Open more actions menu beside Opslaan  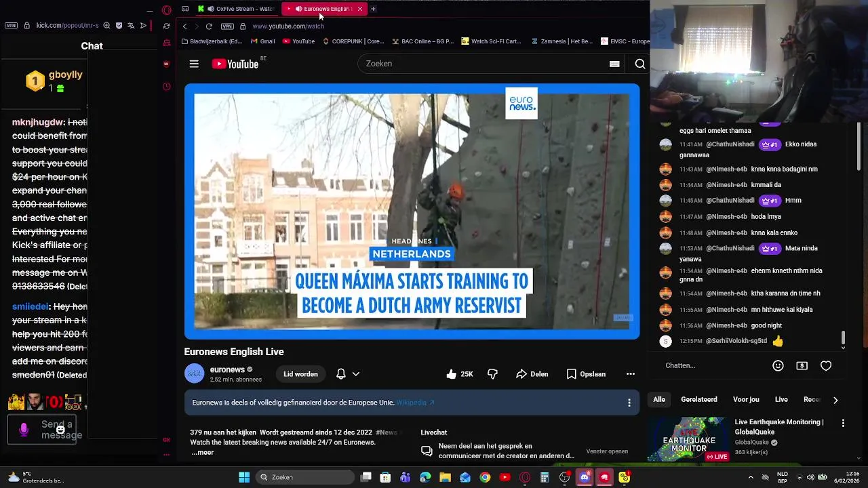(x=630, y=374)
